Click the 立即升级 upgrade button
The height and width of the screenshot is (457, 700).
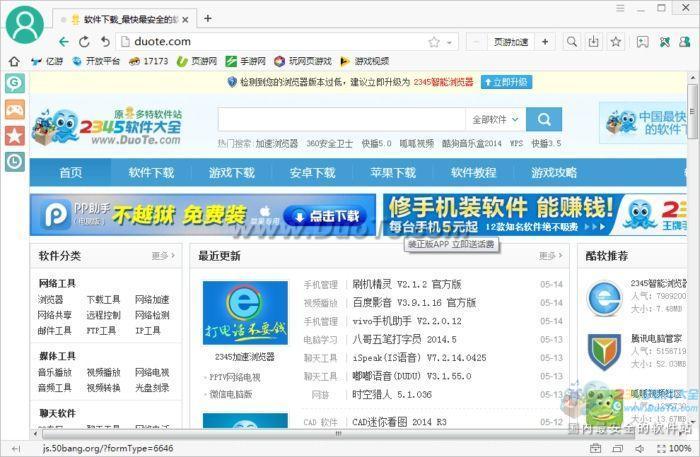[506, 82]
